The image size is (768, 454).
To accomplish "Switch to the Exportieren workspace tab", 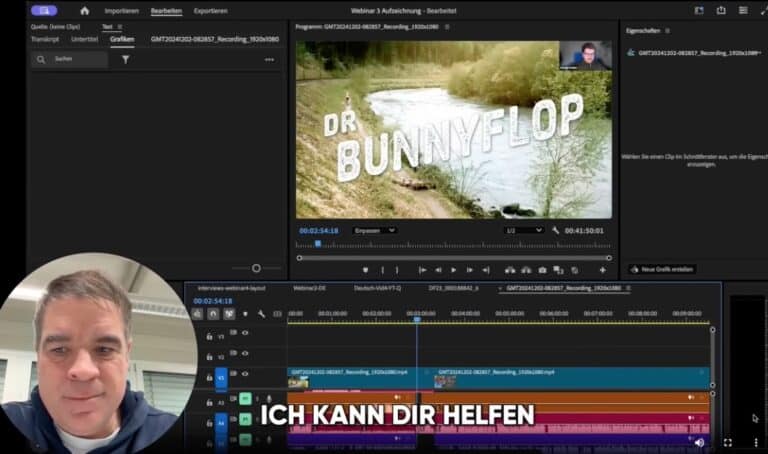I will point(210,10).
